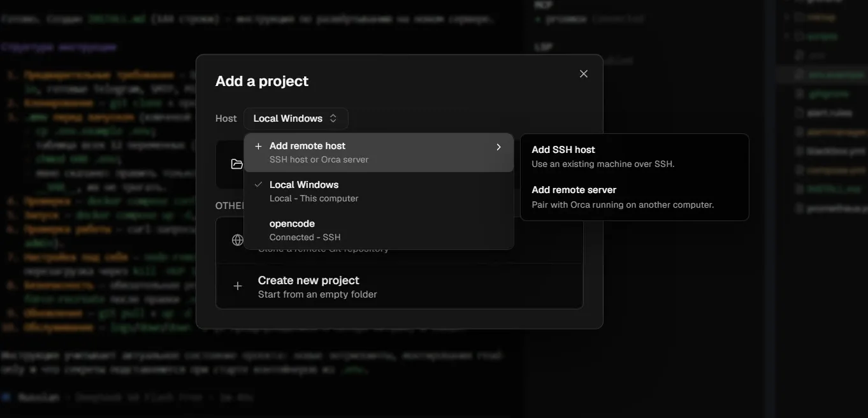Open the Host dropdown showing Local Windows
Screen dimensions: 868x418
click(x=296, y=119)
